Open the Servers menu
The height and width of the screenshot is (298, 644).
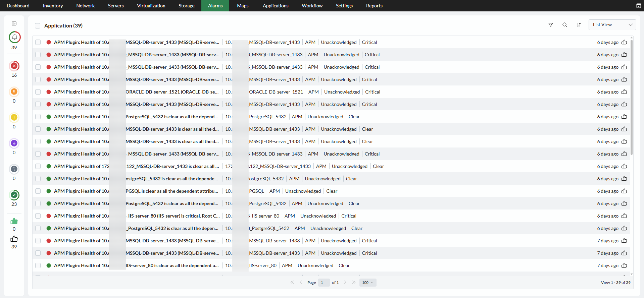coord(116,6)
